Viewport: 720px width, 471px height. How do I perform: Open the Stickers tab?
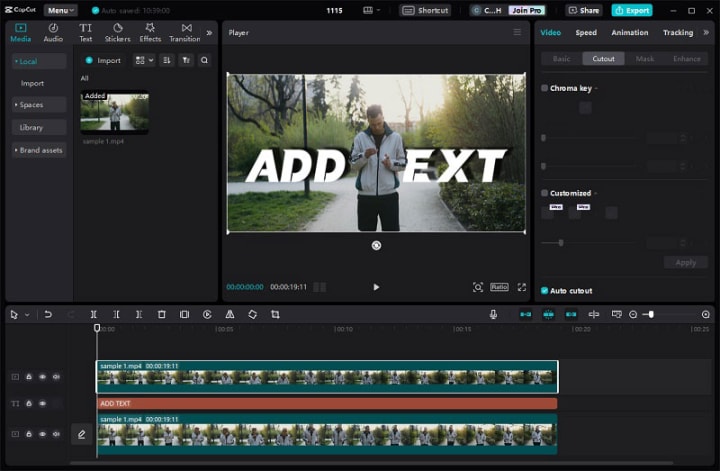click(x=118, y=33)
